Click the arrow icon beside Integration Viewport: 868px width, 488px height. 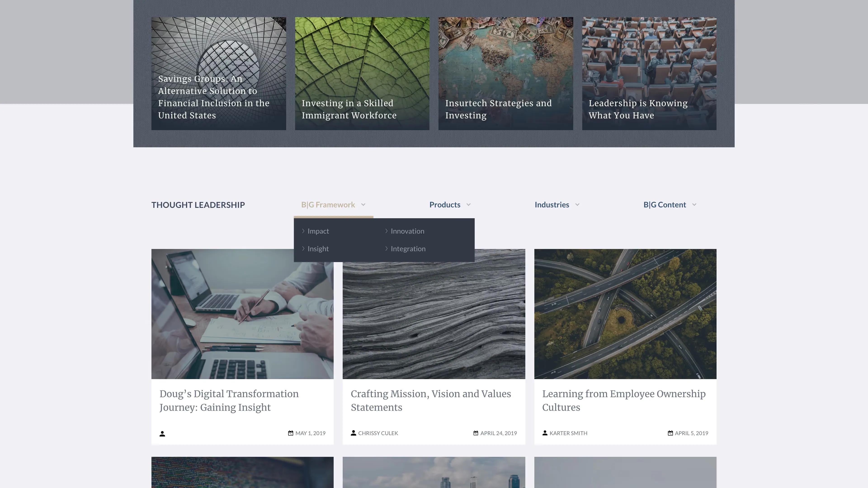pos(387,249)
